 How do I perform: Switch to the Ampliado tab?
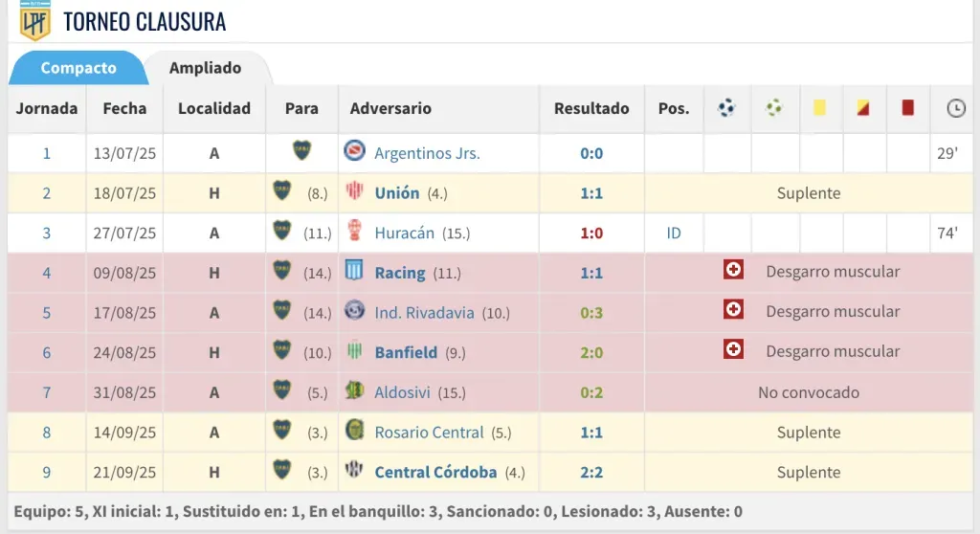(x=205, y=68)
